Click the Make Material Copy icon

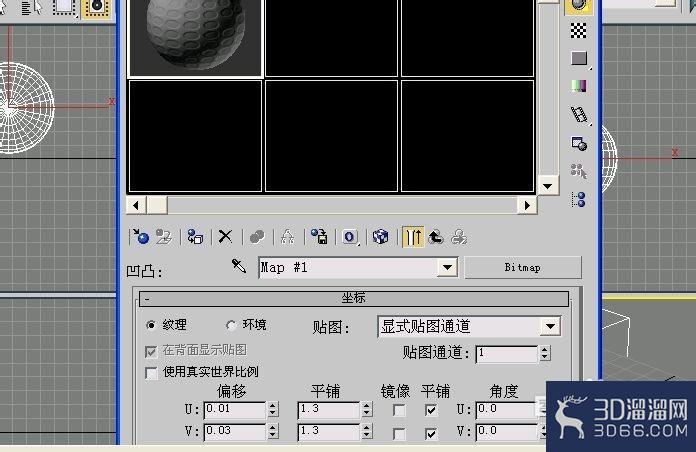257,237
